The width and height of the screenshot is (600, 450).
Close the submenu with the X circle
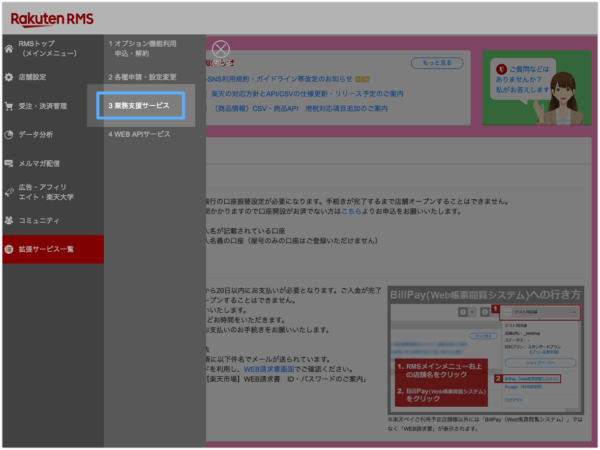[x=221, y=49]
